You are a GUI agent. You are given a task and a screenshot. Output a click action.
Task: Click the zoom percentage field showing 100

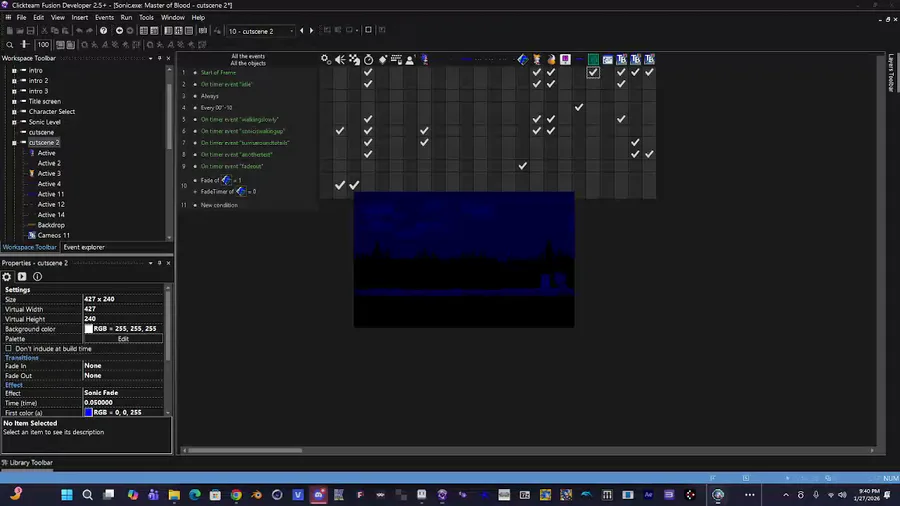(43, 45)
